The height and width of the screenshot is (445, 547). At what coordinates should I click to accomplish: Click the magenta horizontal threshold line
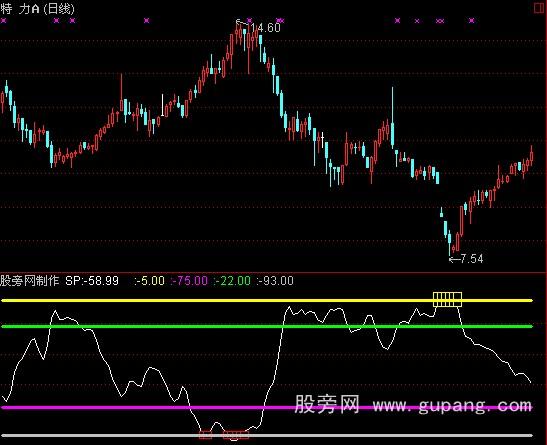pyautogui.click(x=267, y=407)
